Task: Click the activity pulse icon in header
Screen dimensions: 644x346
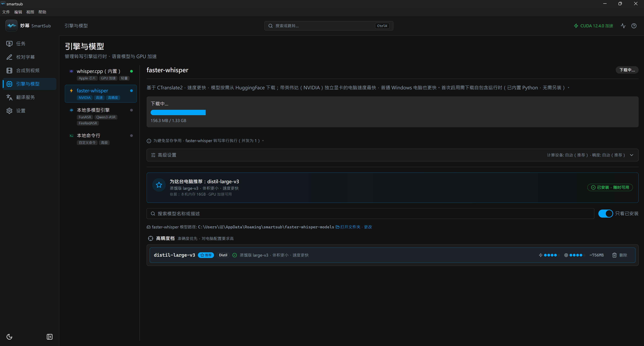Action: pyautogui.click(x=623, y=26)
